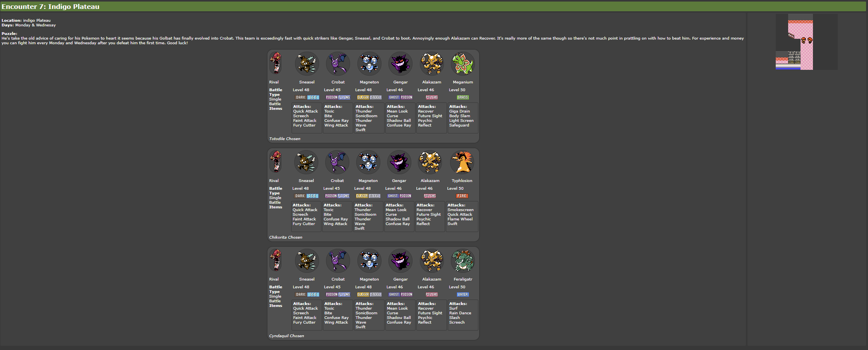
Task: Click the "Cyndaquil Chosen" caption
Action: [287, 336]
